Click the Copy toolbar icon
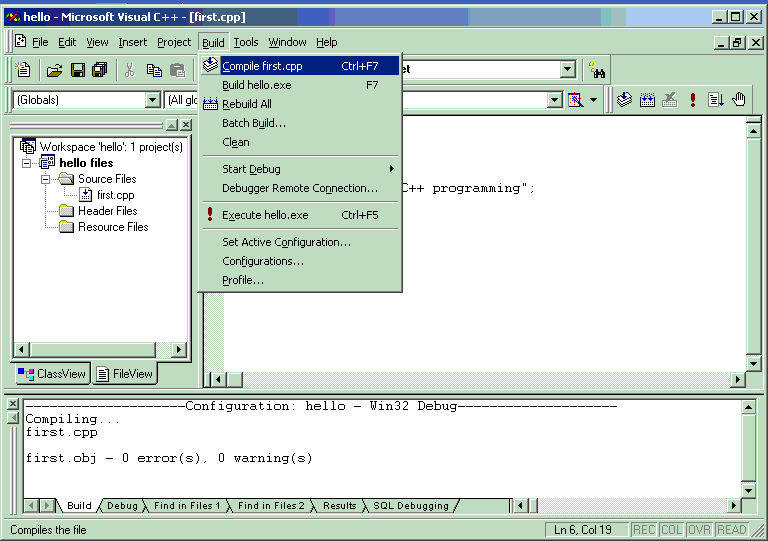 click(x=154, y=71)
